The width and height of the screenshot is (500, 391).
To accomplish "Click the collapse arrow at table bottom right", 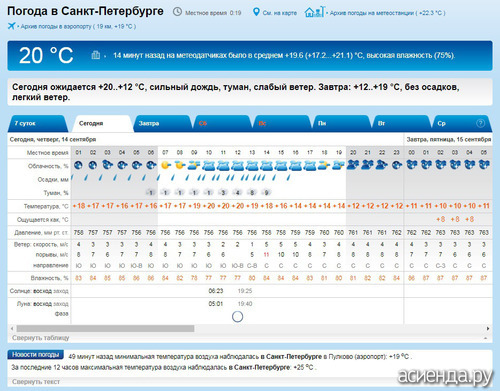I will pos(486,338).
